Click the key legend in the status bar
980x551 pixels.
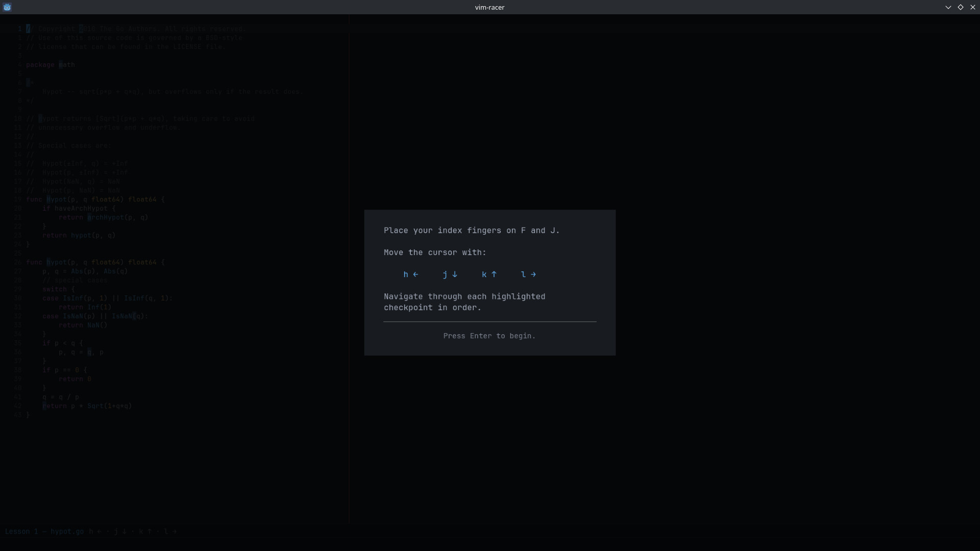[133, 532]
